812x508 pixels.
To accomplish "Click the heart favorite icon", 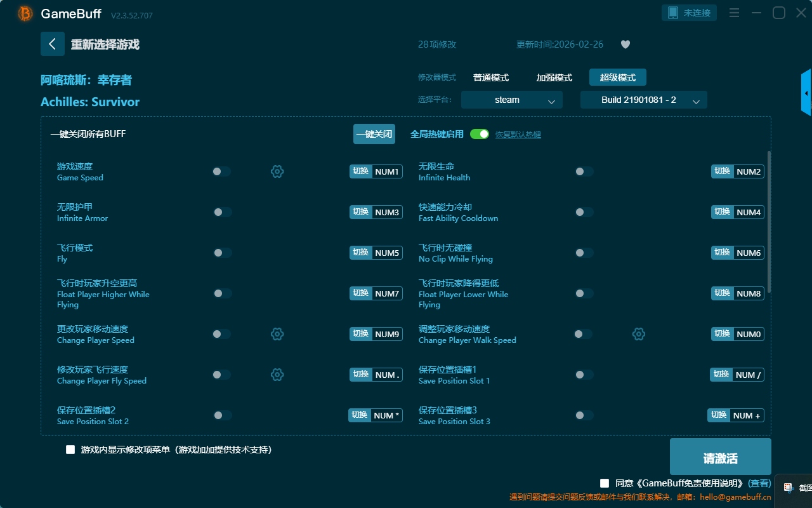I will [625, 44].
